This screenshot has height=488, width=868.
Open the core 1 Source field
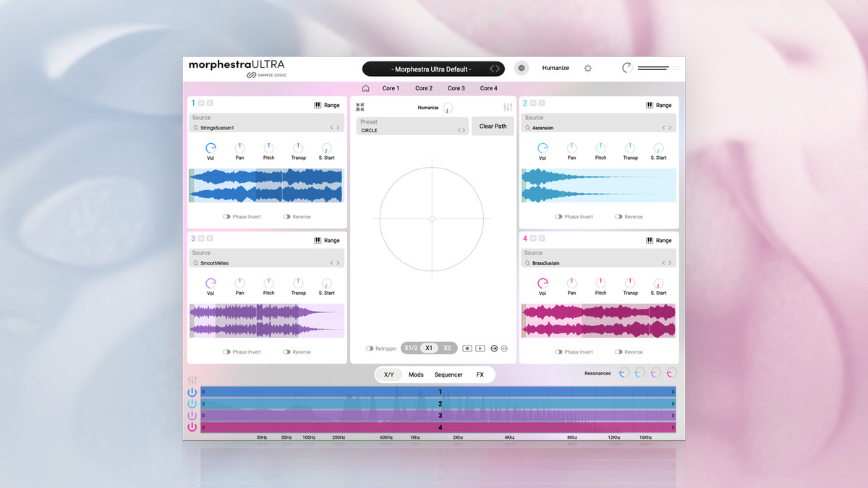pos(267,123)
